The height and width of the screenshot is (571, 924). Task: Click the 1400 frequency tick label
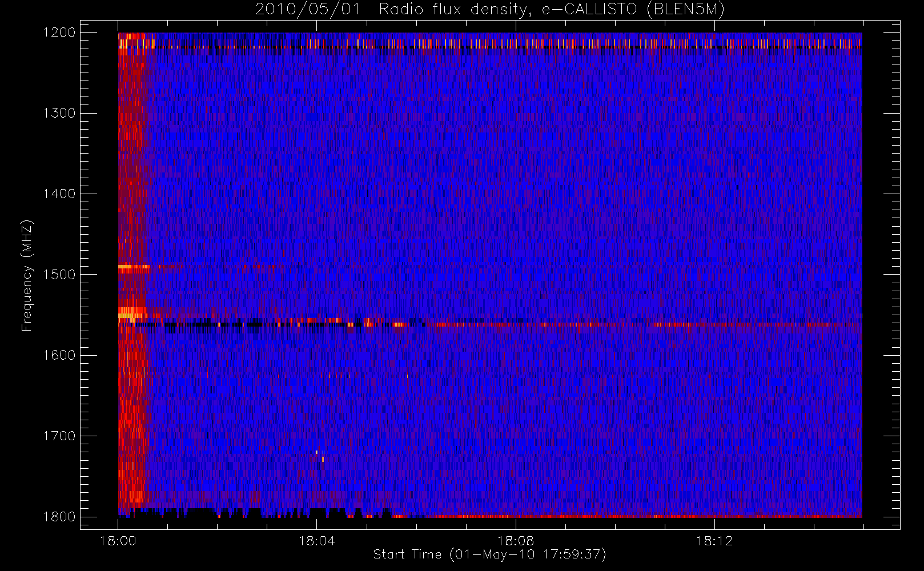click(59, 194)
